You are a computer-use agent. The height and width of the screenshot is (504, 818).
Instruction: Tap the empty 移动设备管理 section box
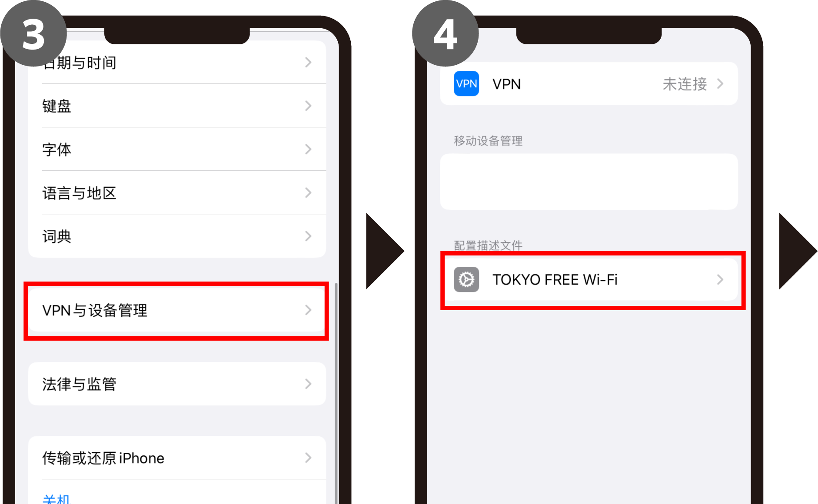click(x=589, y=182)
